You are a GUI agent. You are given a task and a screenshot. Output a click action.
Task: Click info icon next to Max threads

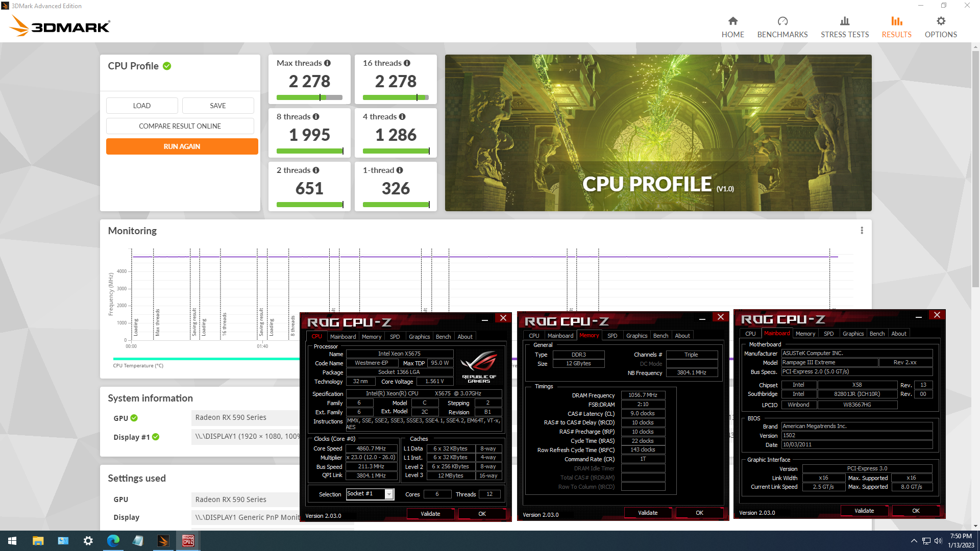[327, 63]
